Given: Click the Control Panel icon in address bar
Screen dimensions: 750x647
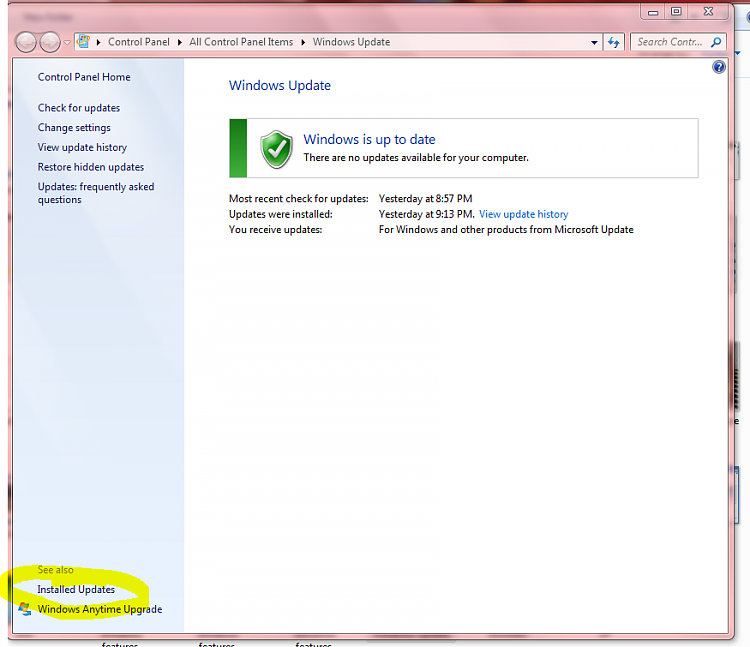Looking at the screenshot, I should point(83,42).
